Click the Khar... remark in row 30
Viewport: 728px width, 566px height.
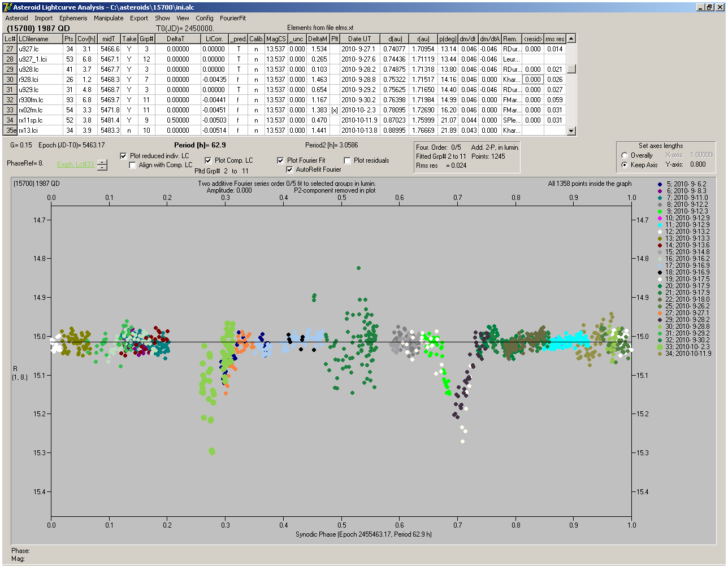(x=512, y=80)
